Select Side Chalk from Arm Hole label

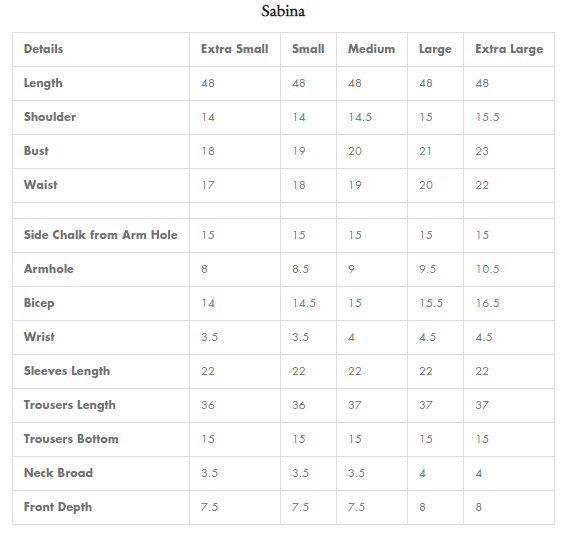(x=101, y=235)
